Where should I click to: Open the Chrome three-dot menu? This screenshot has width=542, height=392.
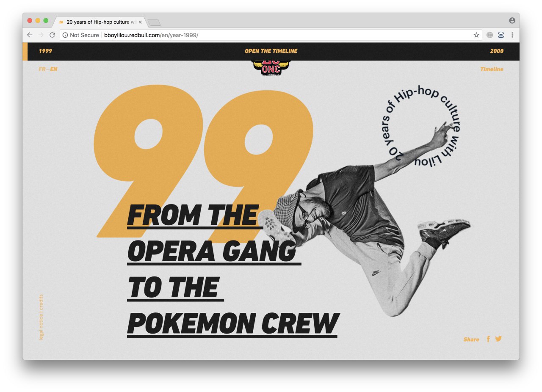tap(512, 35)
